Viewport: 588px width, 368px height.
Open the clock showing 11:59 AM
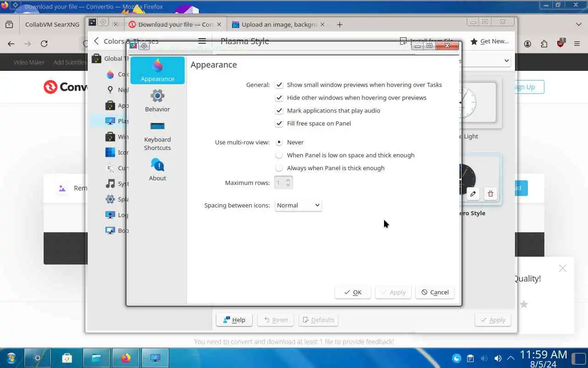tap(543, 359)
